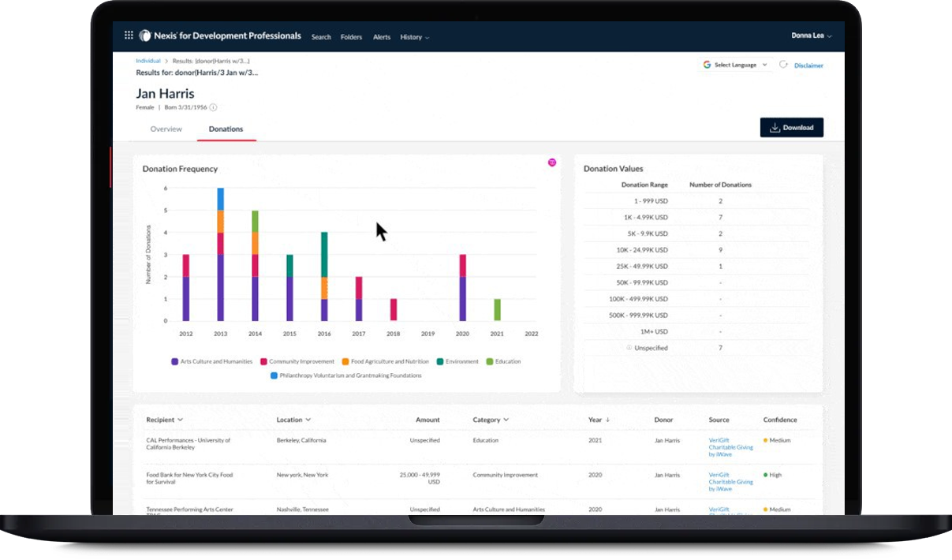
Task: Sort by Year using the arrow icon
Action: [x=607, y=420]
